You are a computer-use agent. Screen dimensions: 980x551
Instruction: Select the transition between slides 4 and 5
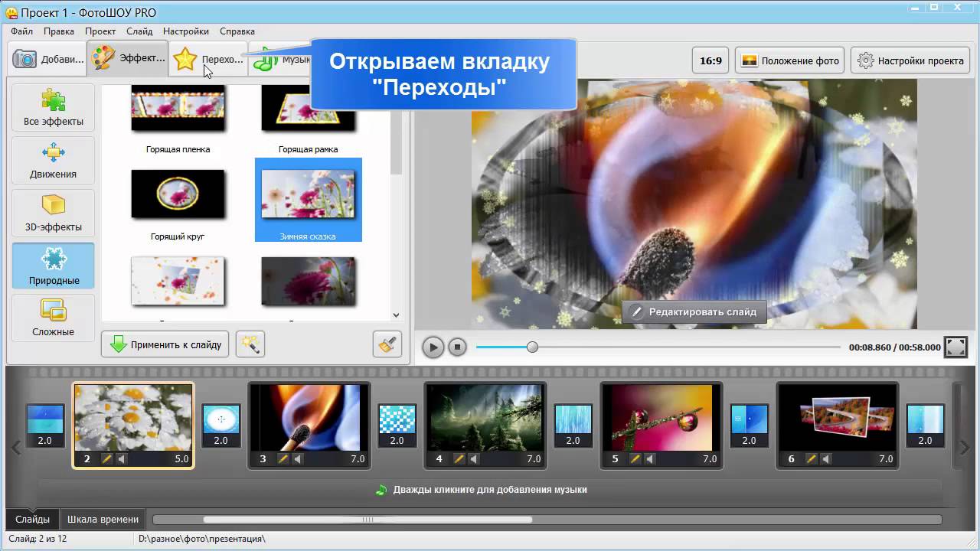click(573, 426)
